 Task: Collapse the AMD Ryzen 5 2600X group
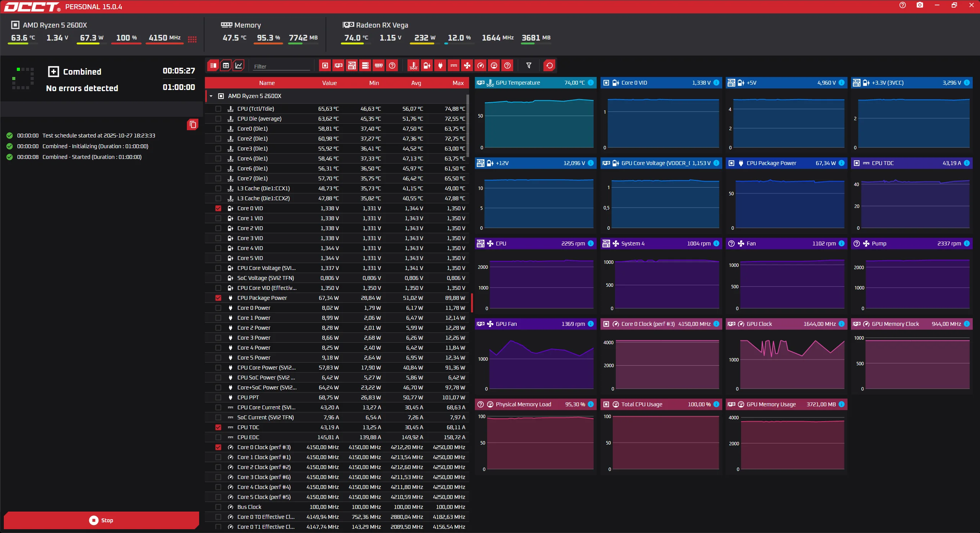coord(211,96)
